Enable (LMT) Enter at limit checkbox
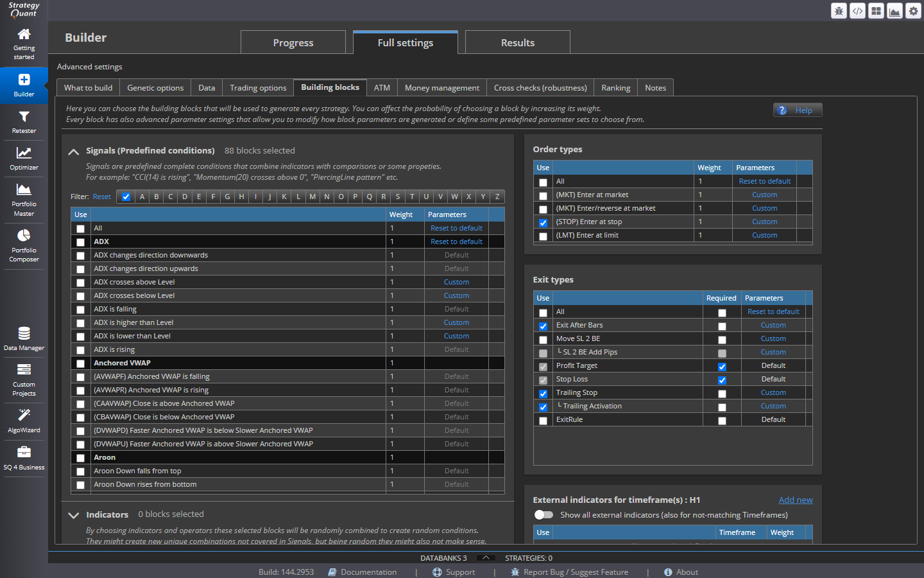 pos(543,236)
